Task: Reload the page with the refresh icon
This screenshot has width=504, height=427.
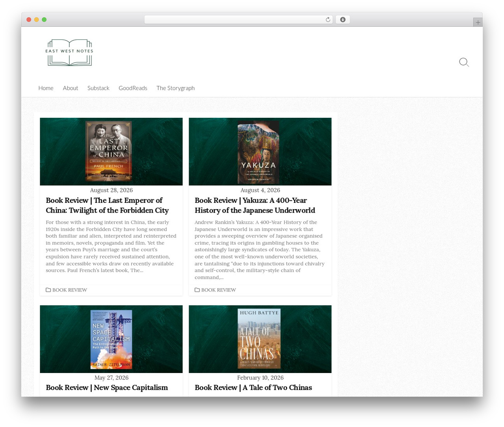Action: click(328, 20)
